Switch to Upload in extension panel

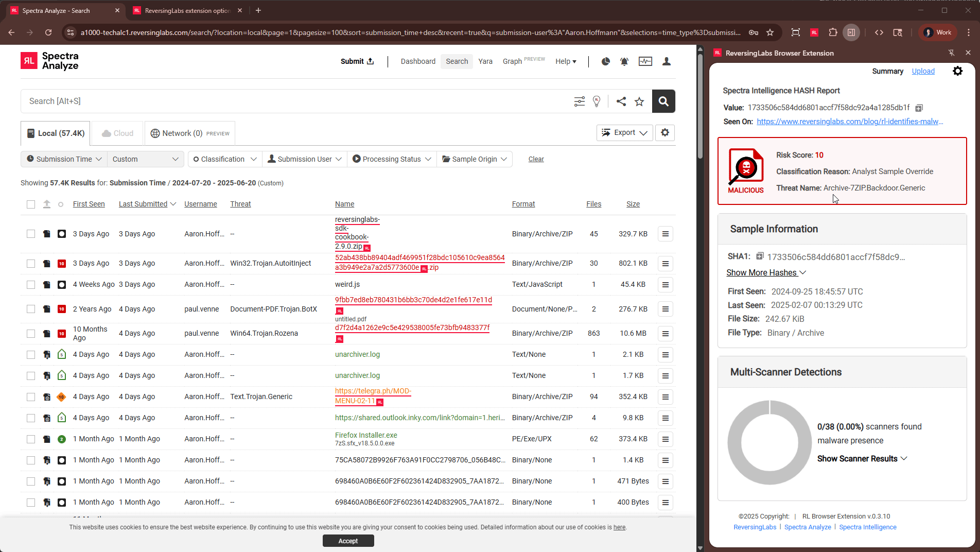coord(923,71)
